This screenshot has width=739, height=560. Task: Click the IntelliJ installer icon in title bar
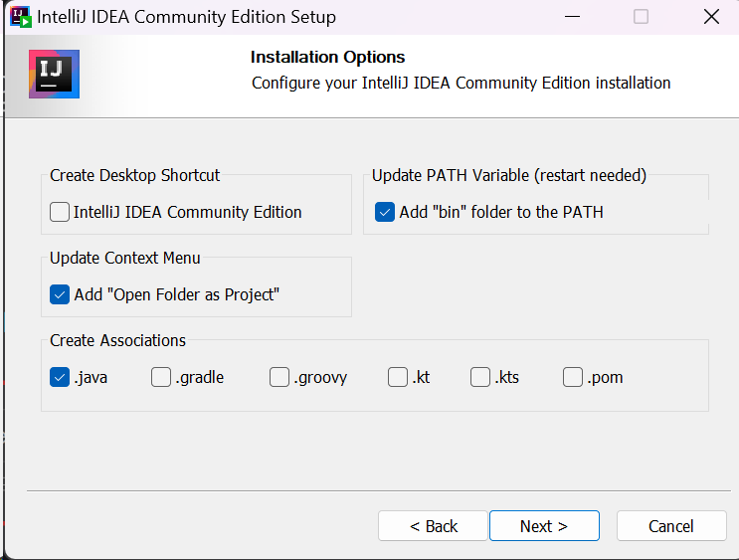[x=20, y=17]
